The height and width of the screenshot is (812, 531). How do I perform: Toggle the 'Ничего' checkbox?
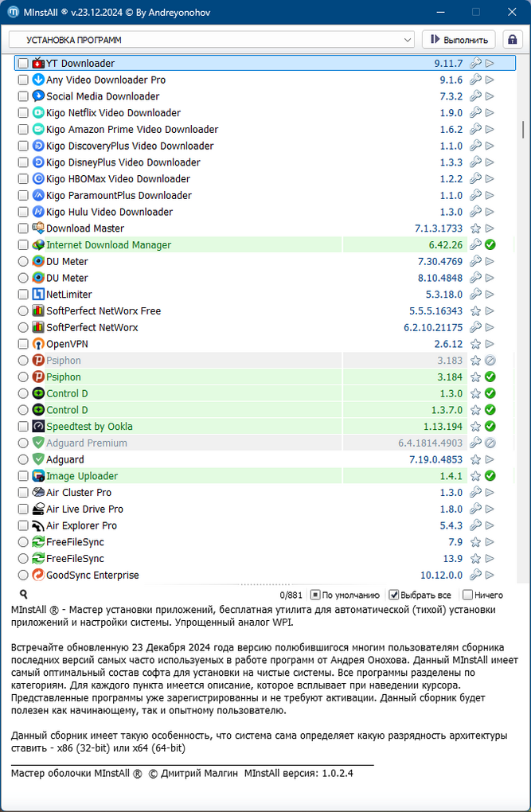pos(467,595)
